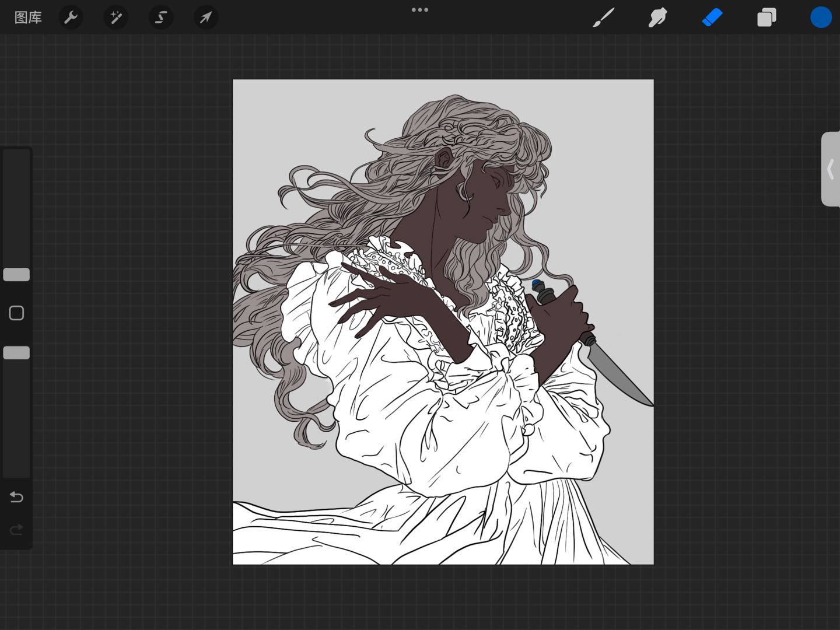Tap the three-dot multitasking menu
The height and width of the screenshot is (630, 840).
coord(420,10)
